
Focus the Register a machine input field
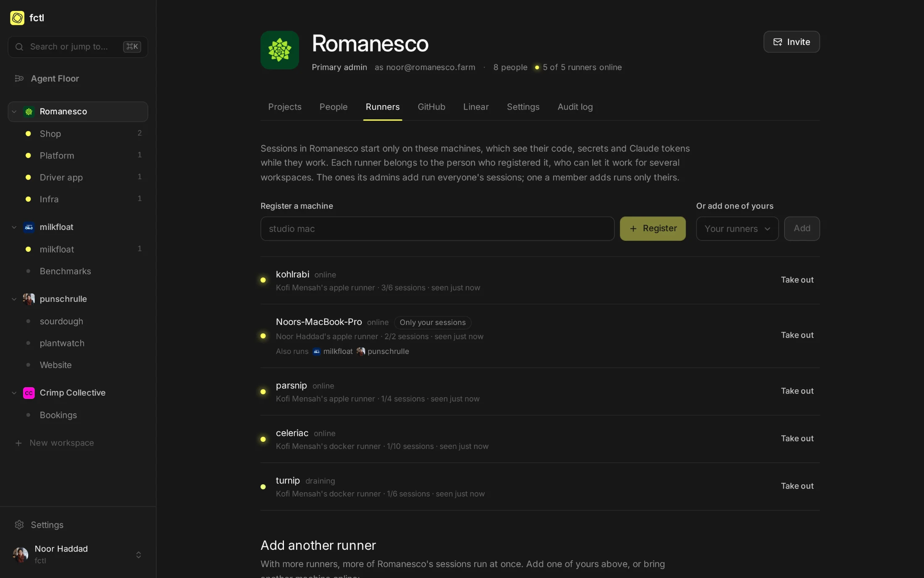coord(437,229)
